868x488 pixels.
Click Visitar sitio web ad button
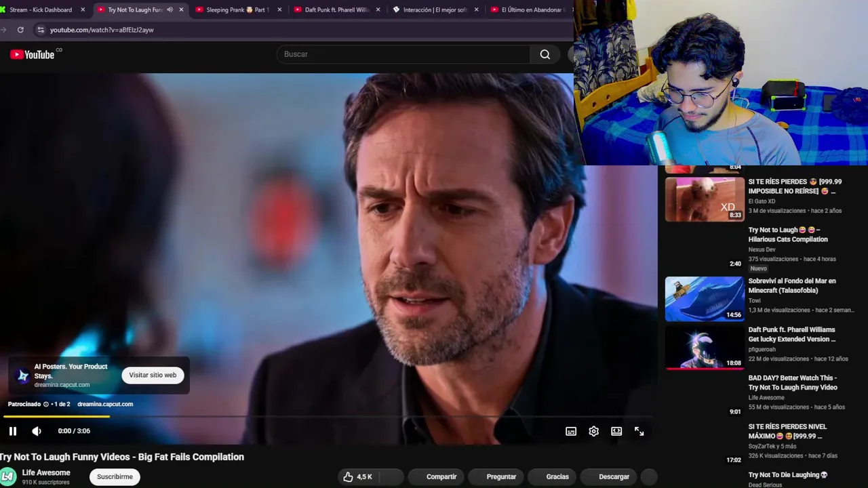point(153,375)
